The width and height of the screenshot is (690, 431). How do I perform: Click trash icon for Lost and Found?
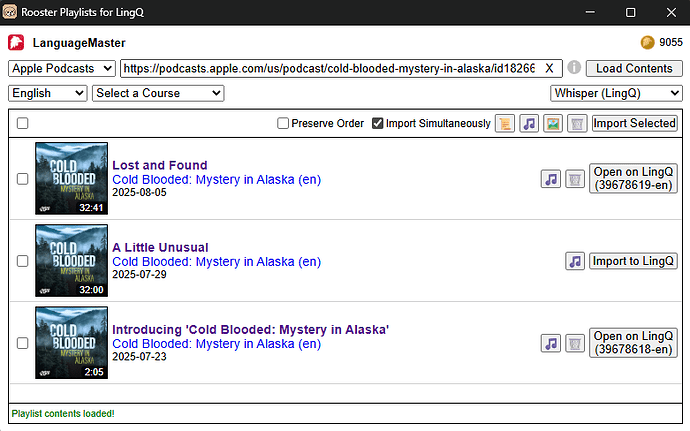coord(575,179)
